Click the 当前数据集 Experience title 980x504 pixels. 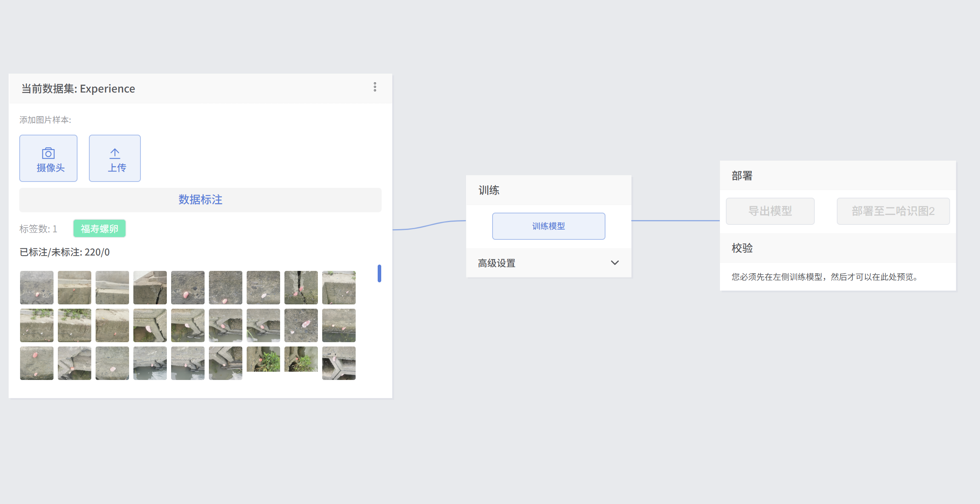[x=78, y=89]
